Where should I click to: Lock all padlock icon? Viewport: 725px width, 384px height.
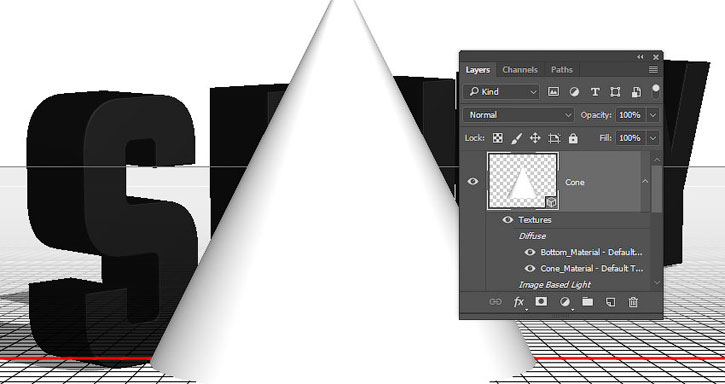pos(573,138)
